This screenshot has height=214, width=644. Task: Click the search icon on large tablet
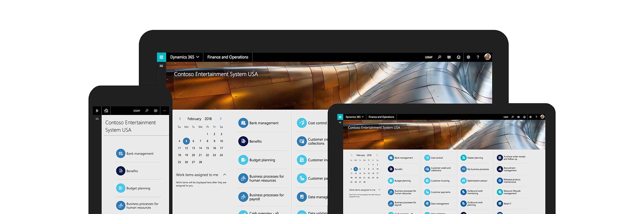(439, 57)
